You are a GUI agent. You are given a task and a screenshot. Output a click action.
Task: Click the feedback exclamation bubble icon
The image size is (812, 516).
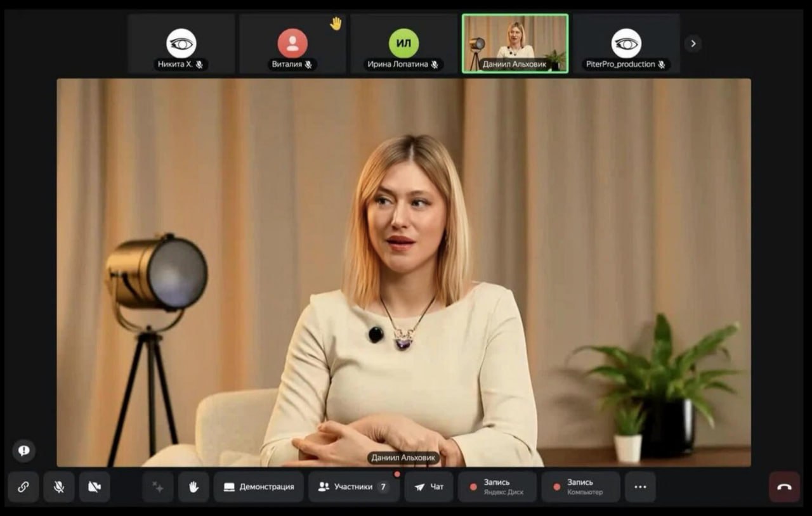pyautogui.click(x=24, y=451)
